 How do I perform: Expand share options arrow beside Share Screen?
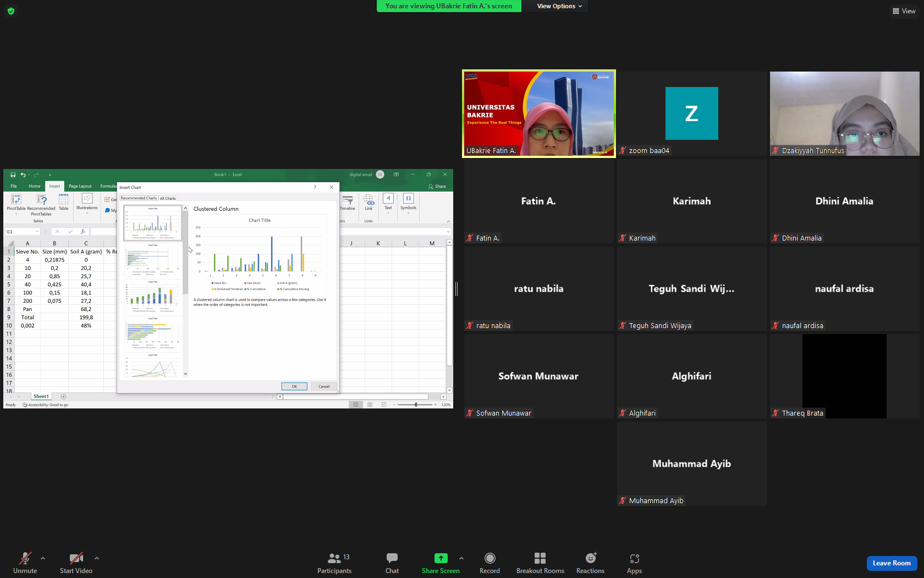(x=461, y=558)
